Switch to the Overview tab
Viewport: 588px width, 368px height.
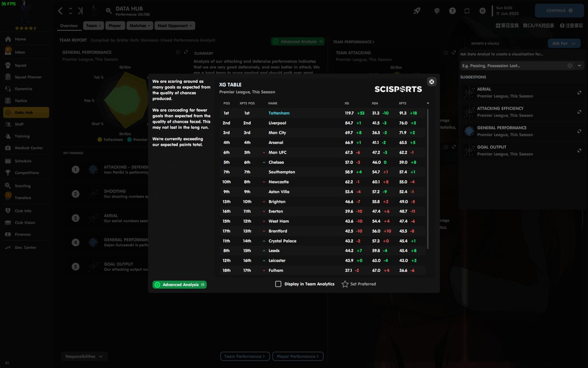point(69,26)
